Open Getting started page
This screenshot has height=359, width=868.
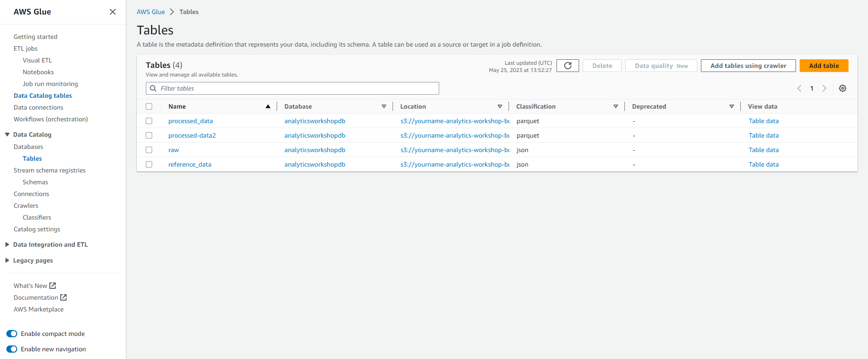[x=35, y=37]
